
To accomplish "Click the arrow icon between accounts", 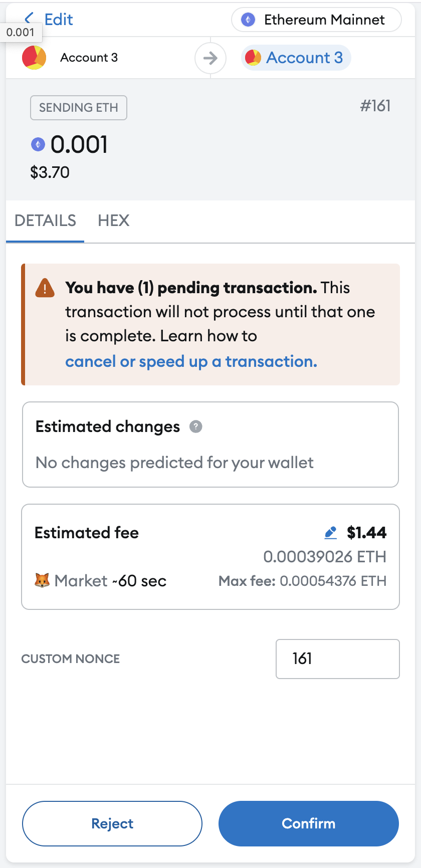I will click(210, 58).
